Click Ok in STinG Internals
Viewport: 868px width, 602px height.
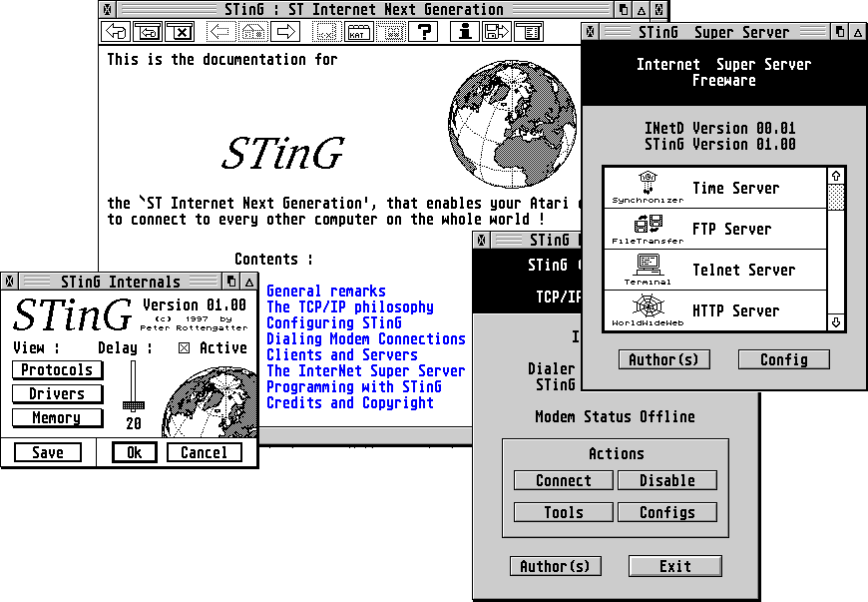(x=135, y=452)
